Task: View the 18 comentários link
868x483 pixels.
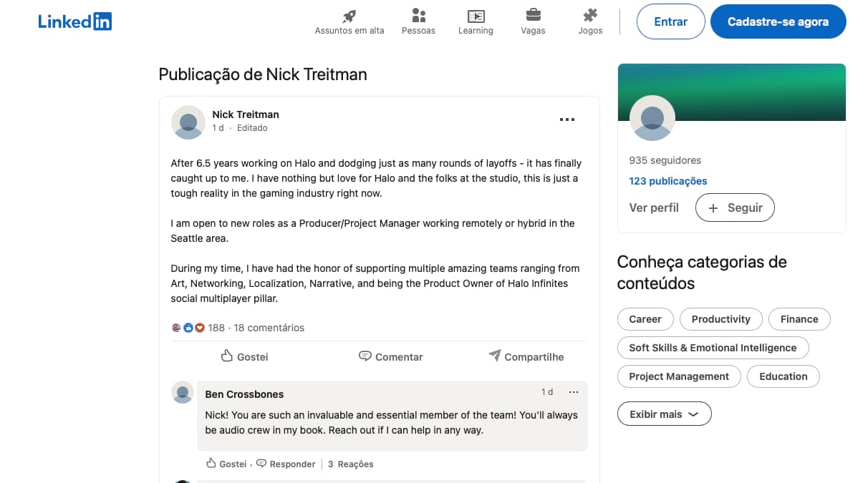Action: point(269,328)
